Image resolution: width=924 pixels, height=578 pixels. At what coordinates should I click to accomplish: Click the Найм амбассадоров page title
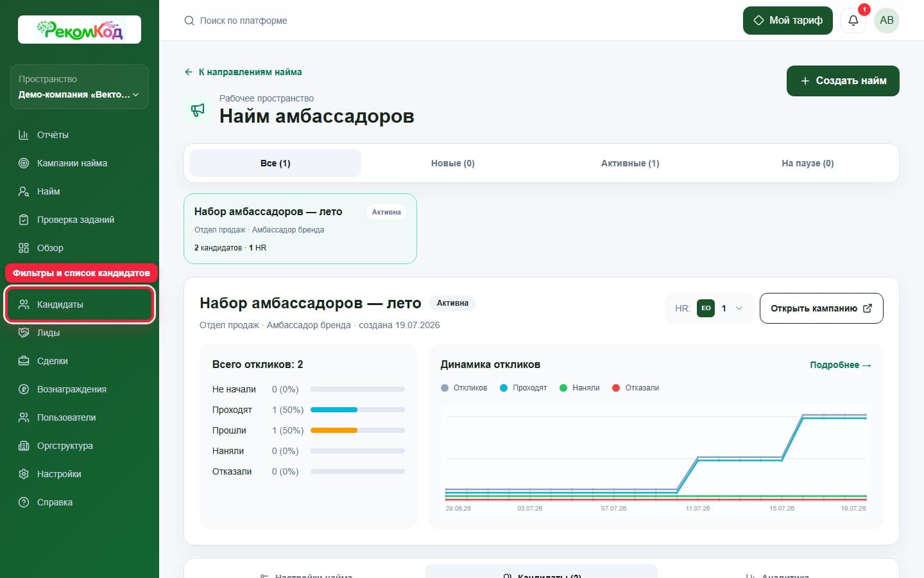point(317,116)
